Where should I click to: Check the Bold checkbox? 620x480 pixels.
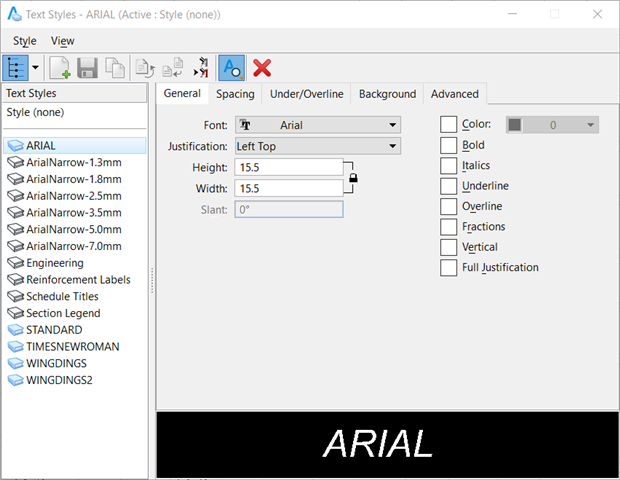point(448,145)
